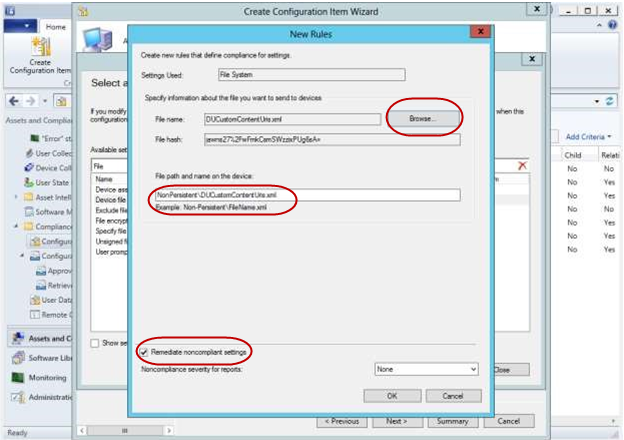Open the Add Criteria dropdown

click(x=588, y=137)
